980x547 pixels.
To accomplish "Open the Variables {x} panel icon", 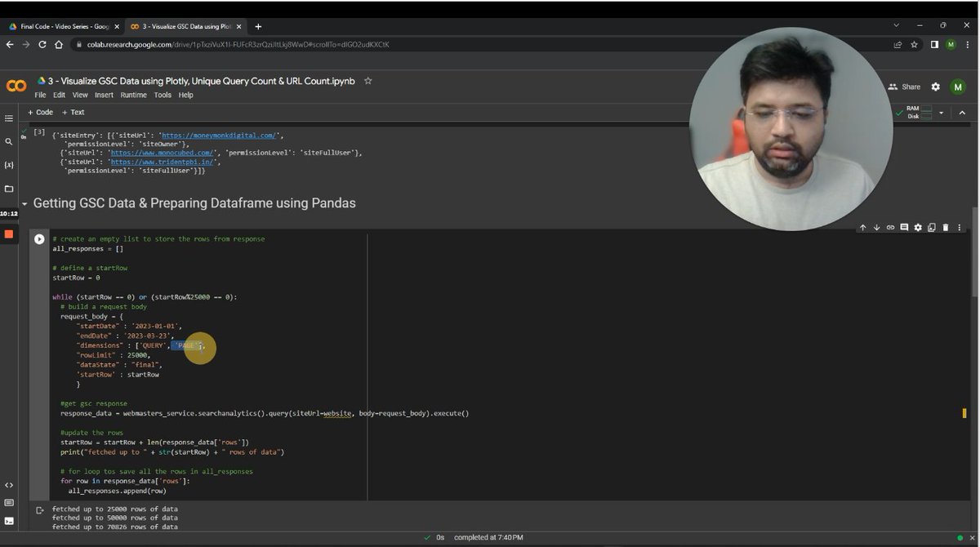I will click(9, 164).
